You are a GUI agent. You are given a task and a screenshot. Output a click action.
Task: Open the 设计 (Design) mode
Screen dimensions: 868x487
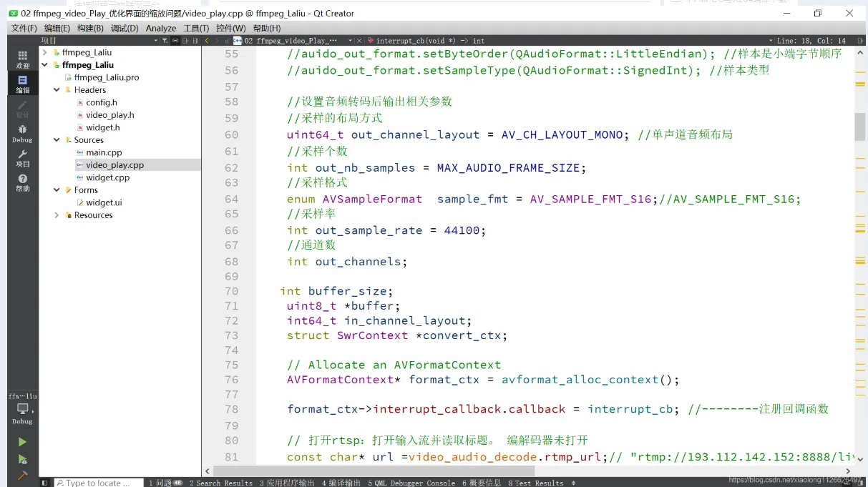point(23,109)
